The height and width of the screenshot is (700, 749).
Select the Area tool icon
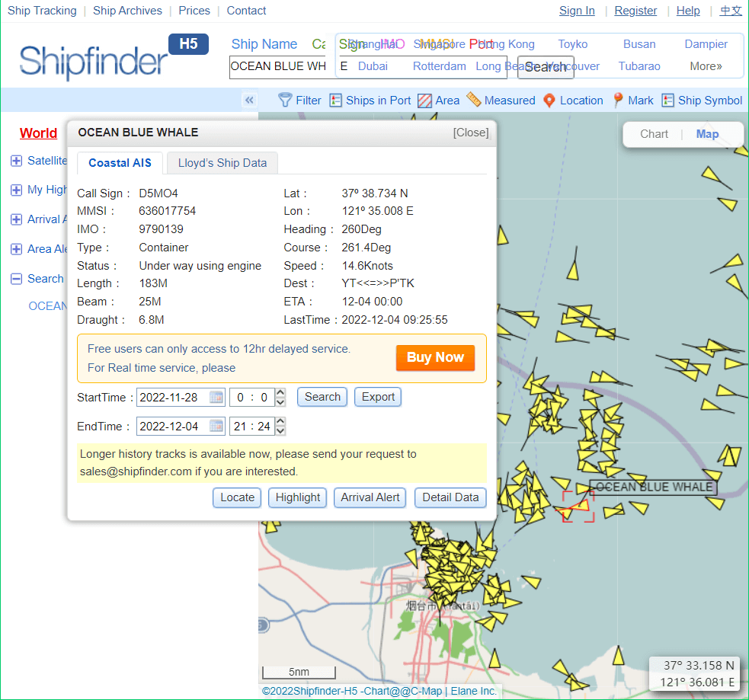pyautogui.click(x=424, y=101)
